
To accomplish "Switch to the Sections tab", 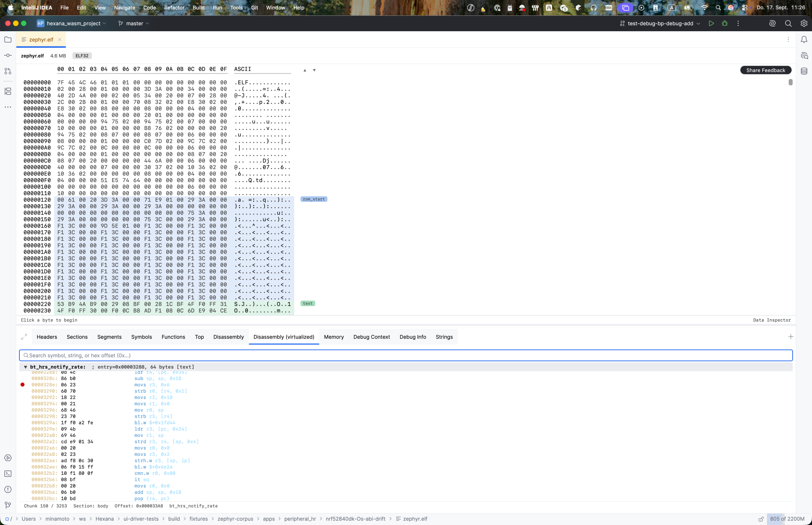I will 77,337.
